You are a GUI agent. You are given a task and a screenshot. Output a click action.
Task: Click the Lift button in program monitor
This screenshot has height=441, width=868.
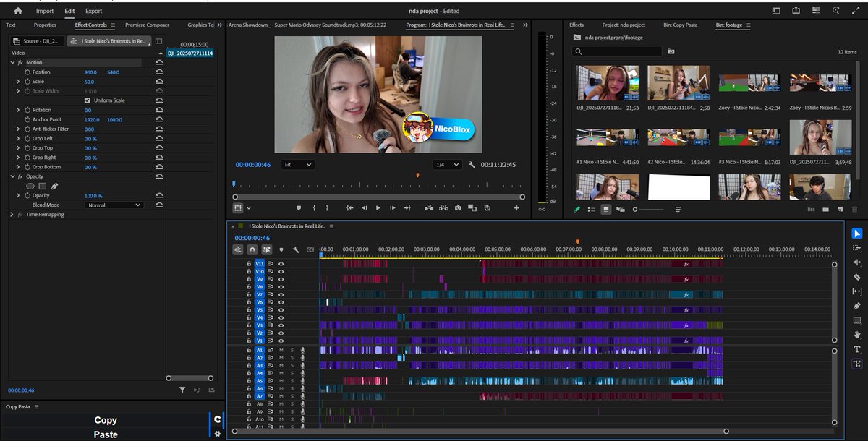click(429, 208)
